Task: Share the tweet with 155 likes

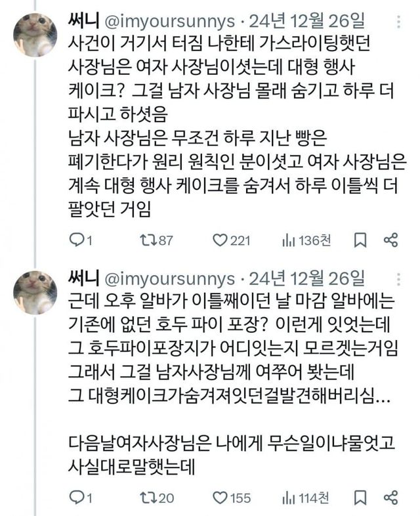Action: click(x=390, y=497)
